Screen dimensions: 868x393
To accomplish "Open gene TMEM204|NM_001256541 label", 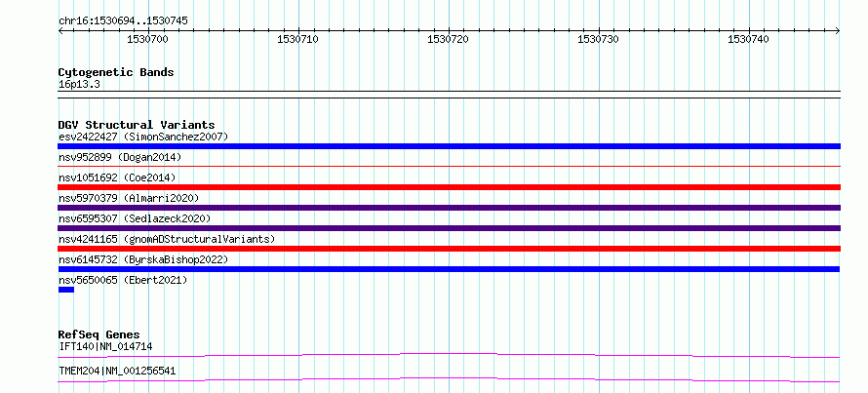I will pos(117,371).
